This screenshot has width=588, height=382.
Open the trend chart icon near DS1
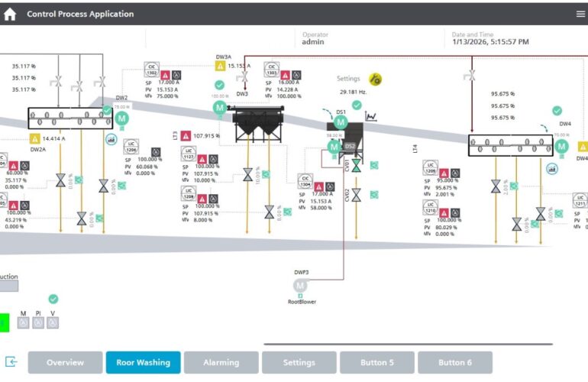[x=371, y=117]
